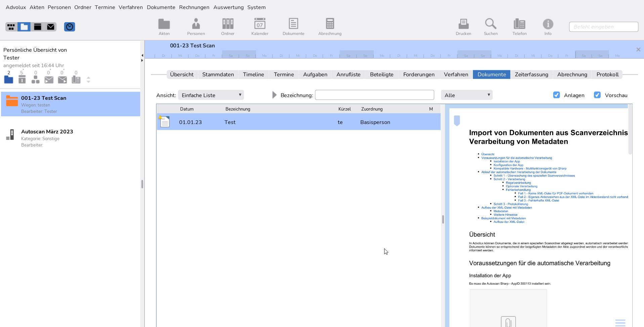Viewport: 644px width, 327px height.
Task: Switch to the Zeiterfassung tab
Action: (531, 75)
